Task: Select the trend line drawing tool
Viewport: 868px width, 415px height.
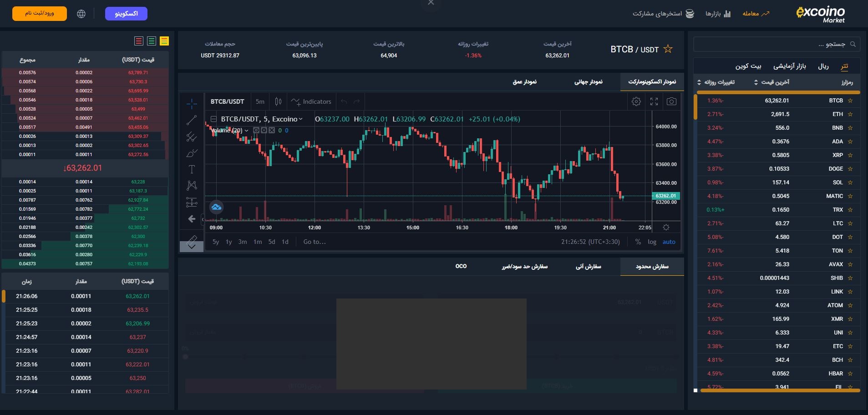Action: pos(192,120)
